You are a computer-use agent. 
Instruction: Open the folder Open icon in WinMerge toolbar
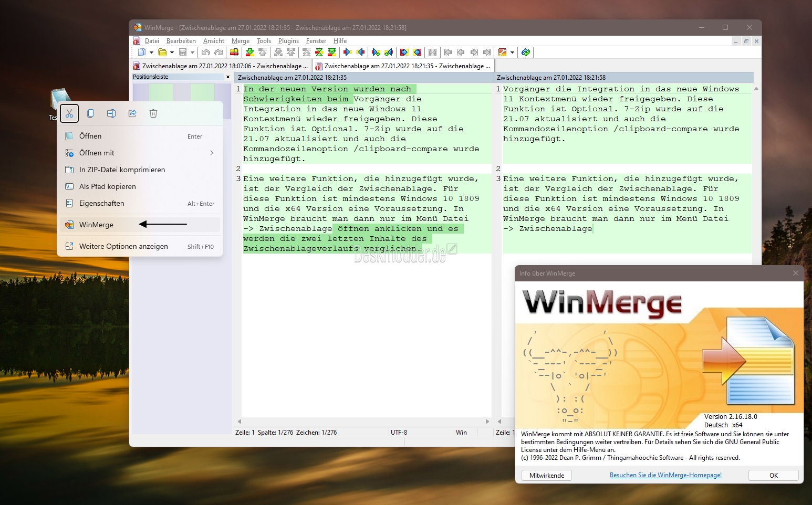[162, 52]
